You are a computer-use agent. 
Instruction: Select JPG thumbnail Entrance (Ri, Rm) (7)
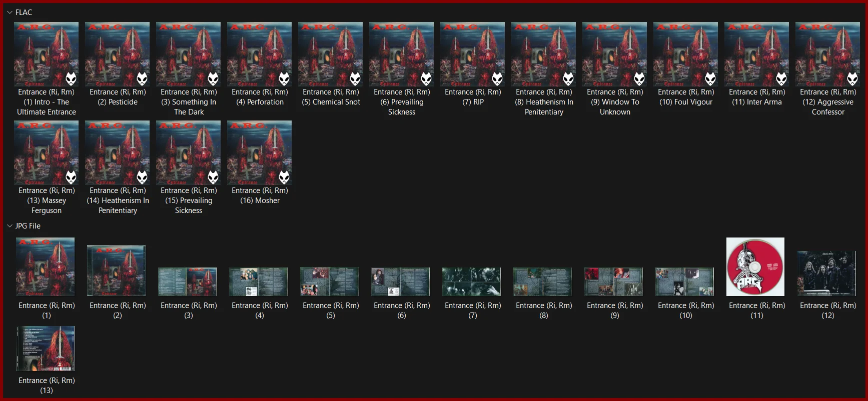[472, 281]
